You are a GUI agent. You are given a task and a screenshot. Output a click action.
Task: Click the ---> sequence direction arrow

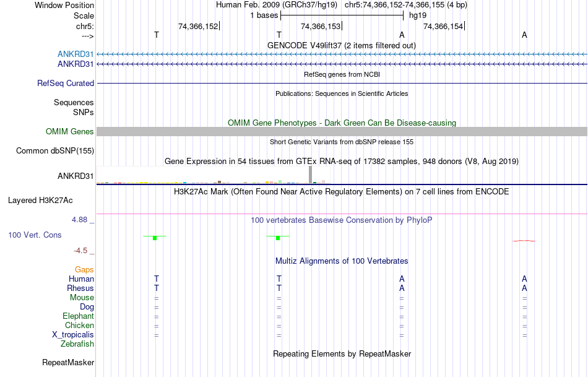[87, 36]
